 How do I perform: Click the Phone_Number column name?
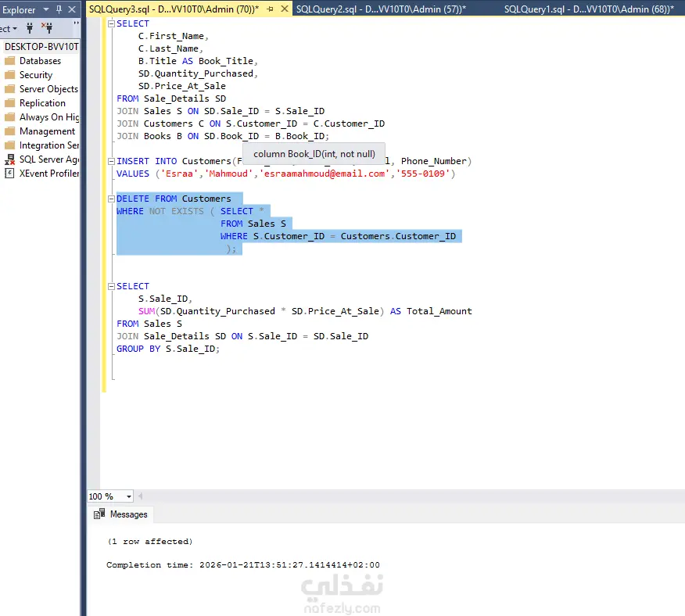pyautogui.click(x=434, y=161)
